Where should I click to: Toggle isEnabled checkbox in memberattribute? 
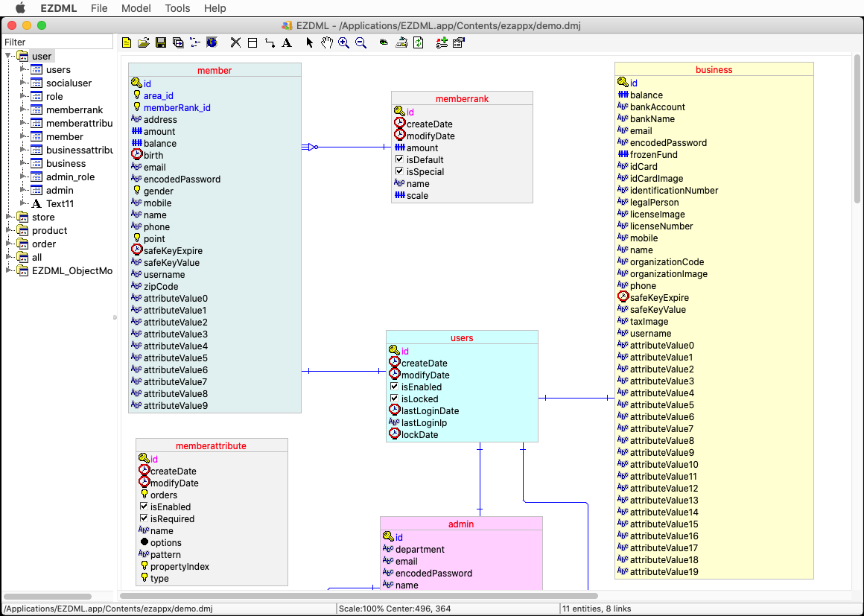tap(144, 507)
